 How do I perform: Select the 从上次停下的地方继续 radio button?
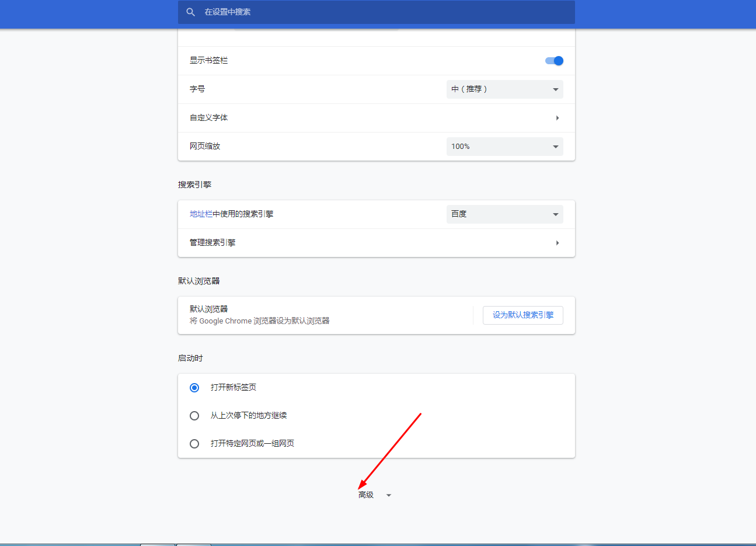pos(194,416)
